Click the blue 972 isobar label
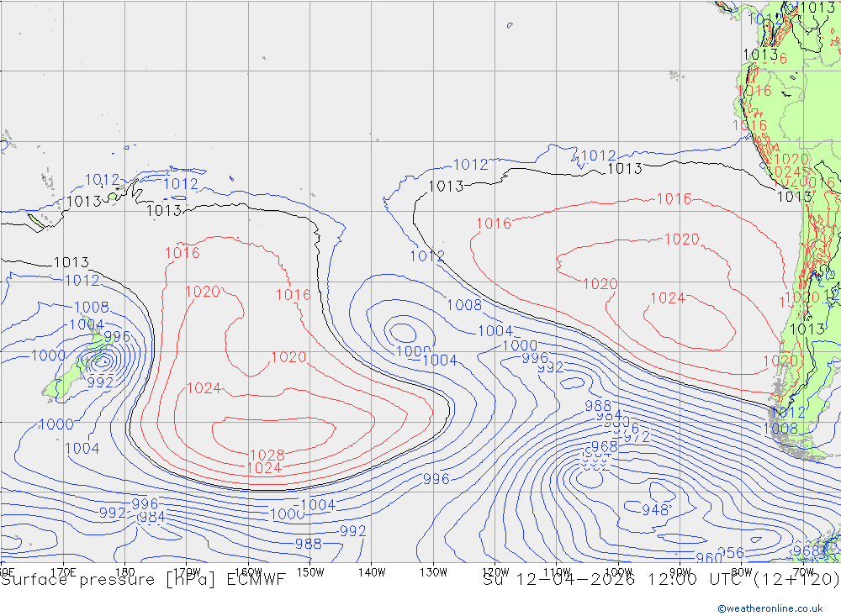 [637, 437]
